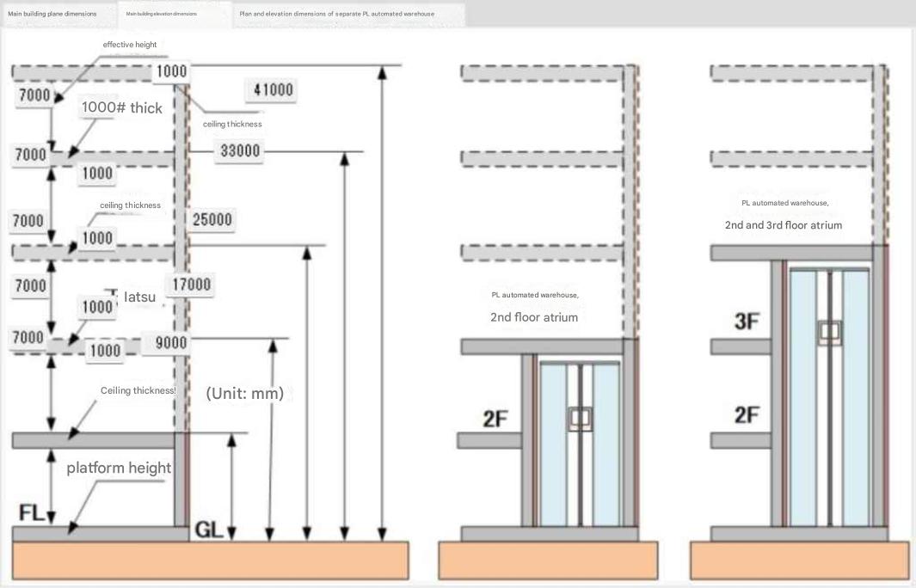Click the GL ground level marker
Image resolution: width=916 pixels, height=588 pixels.
pyautogui.click(x=210, y=530)
